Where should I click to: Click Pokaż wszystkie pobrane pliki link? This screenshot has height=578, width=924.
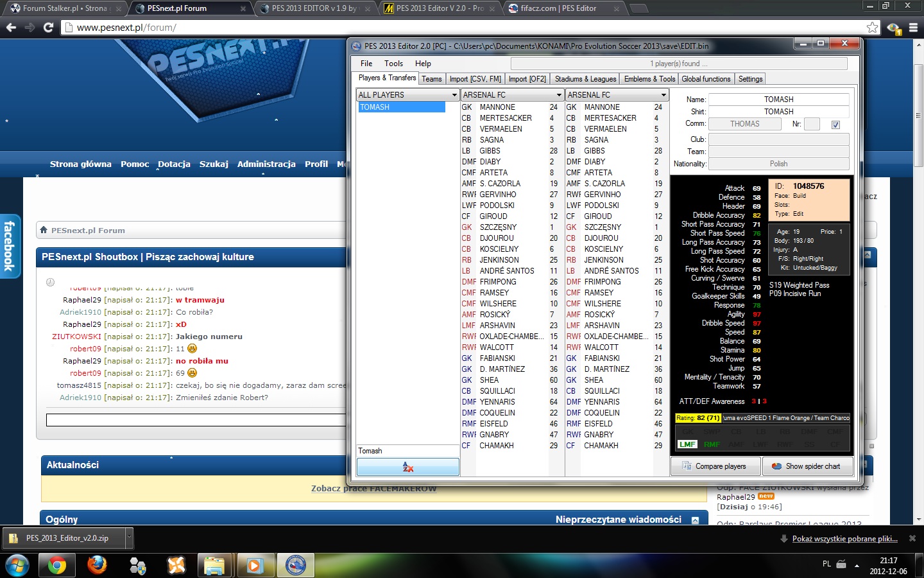tap(844, 539)
